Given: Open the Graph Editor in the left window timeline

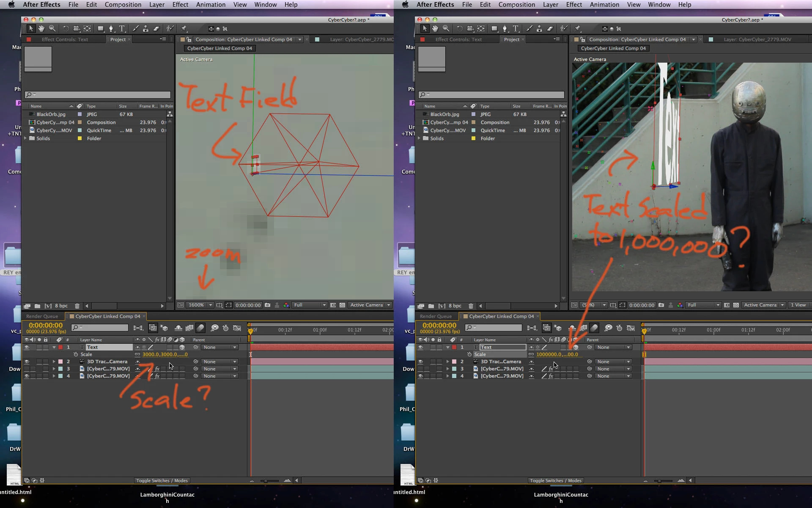Looking at the screenshot, I should (237, 328).
